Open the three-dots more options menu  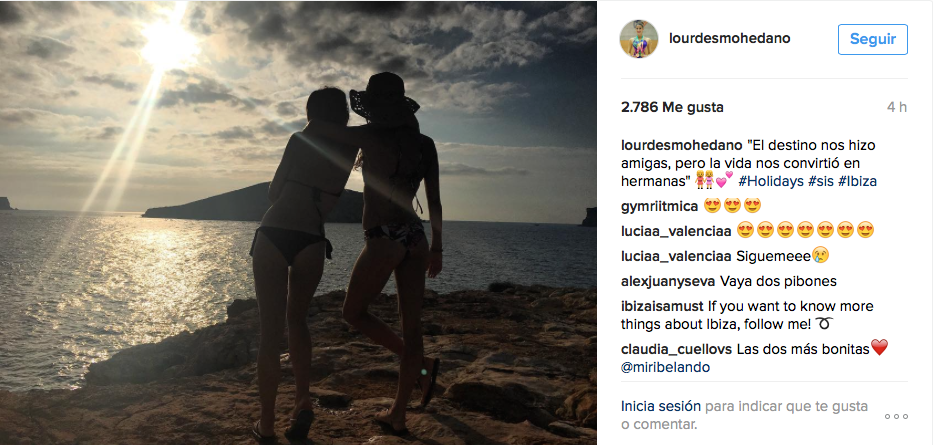896,416
